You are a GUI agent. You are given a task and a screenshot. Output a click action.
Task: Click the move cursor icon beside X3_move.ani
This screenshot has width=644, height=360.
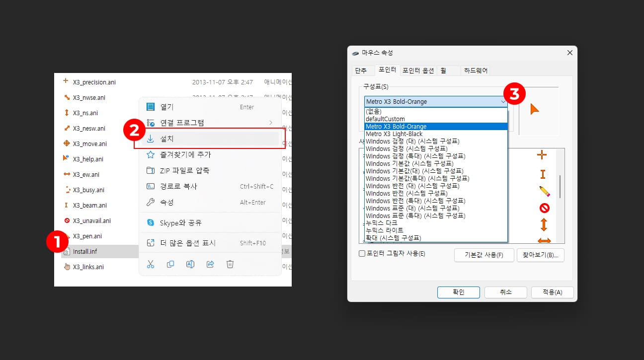[66, 144]
